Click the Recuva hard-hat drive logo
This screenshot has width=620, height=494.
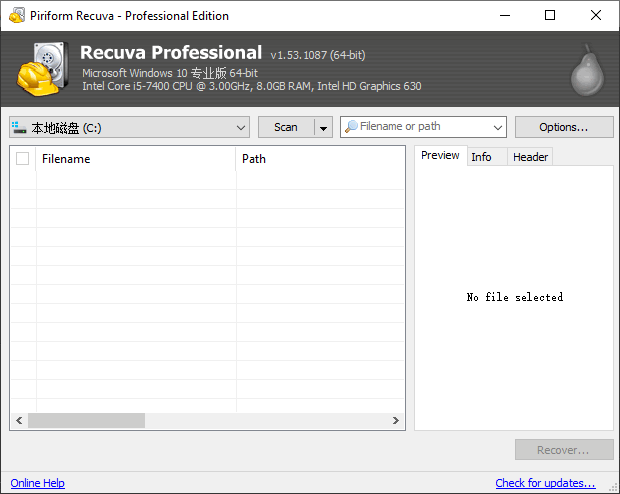[x=42, y=69]
